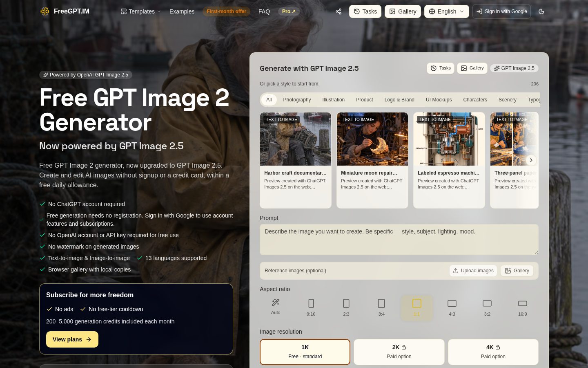Switch to the Illustration style tab
Screen dimensions: 588x368
point(333,100)
